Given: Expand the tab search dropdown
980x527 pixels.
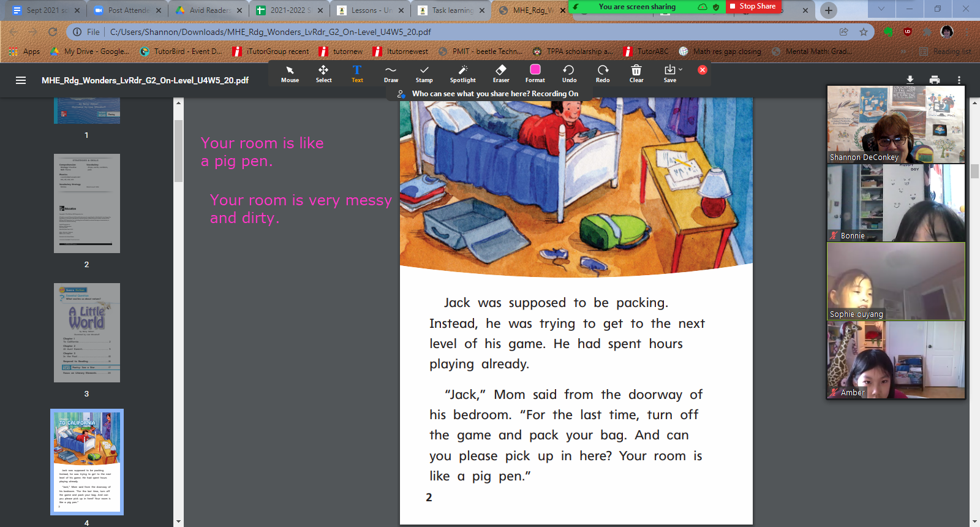Looking at the screenshot, I should point(881,9).
